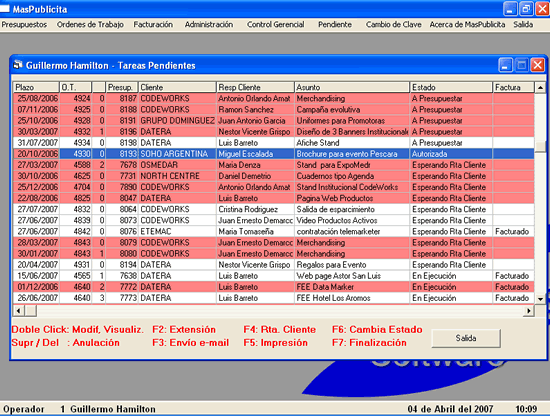Click the Cliente column header
550x416 pixels.
point(177,87)
